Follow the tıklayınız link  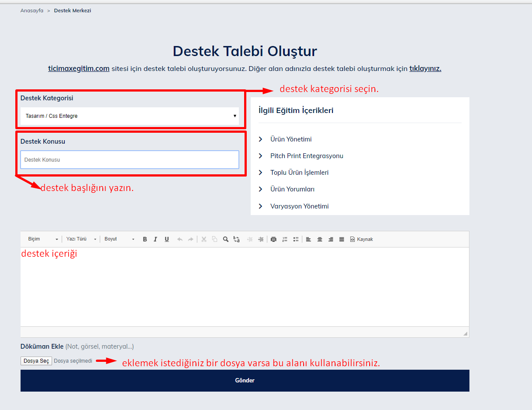[x=425, y=69]
